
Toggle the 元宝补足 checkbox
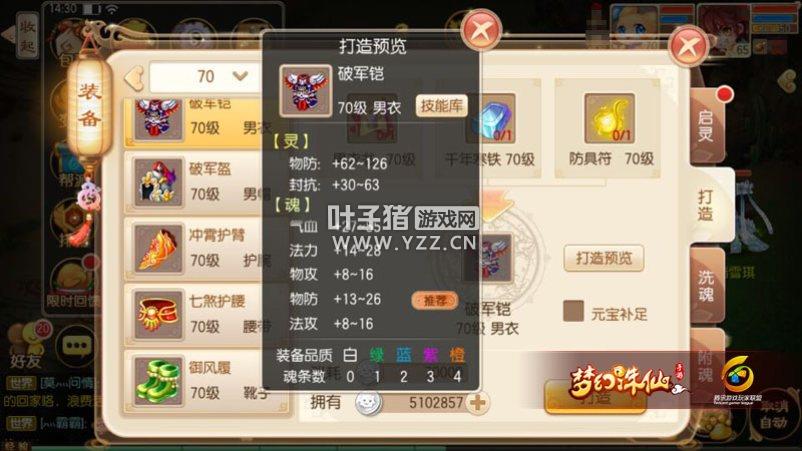[x=573, y=311]
